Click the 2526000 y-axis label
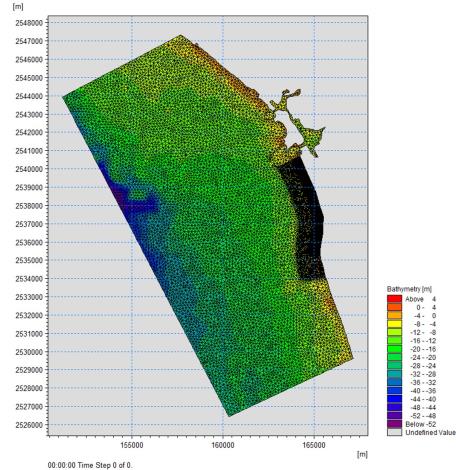Image resolution: width=456 pixels, height=470 pixels. coord(29,425)
